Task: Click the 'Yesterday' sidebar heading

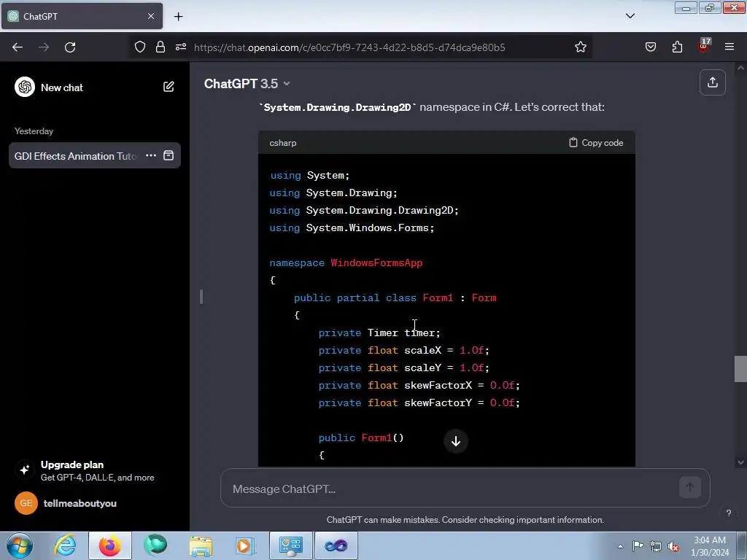Action: tap(34, 131)
